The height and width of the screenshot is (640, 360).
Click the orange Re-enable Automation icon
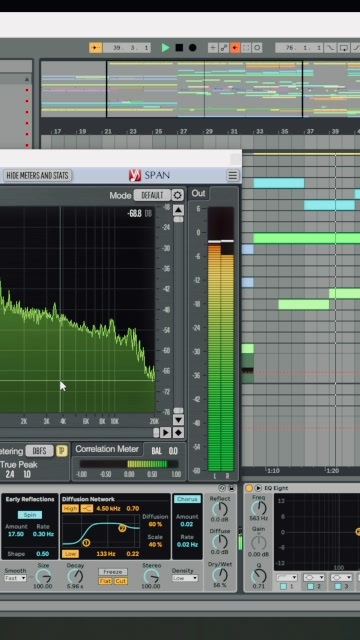point(235,48)
